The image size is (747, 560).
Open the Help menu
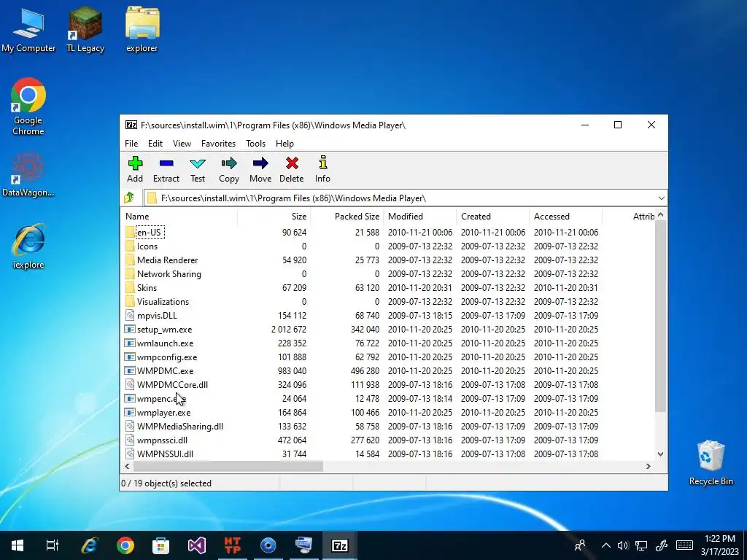click(285, 144)
